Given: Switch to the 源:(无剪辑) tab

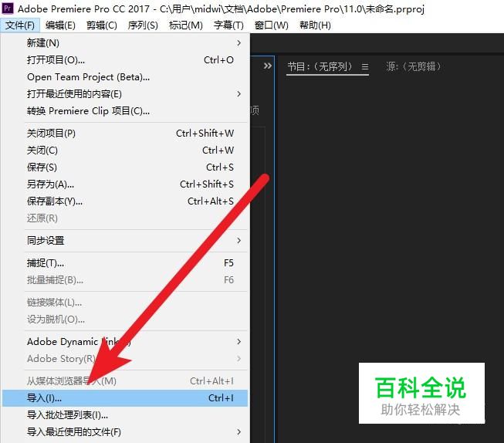Looking at the screenshot, I should [x=414, y=66].
